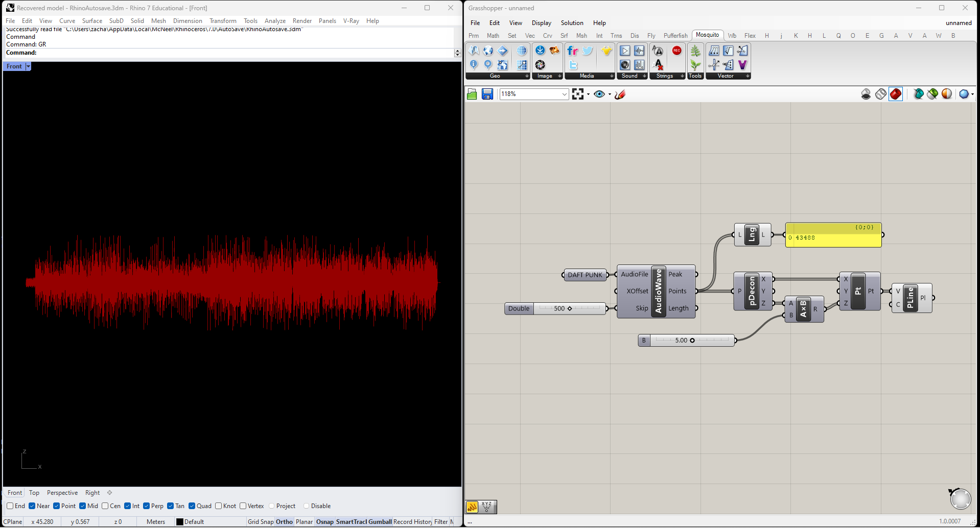
Task: Open the 118% zoom level dropdown
Action: (x=564, y=94)
